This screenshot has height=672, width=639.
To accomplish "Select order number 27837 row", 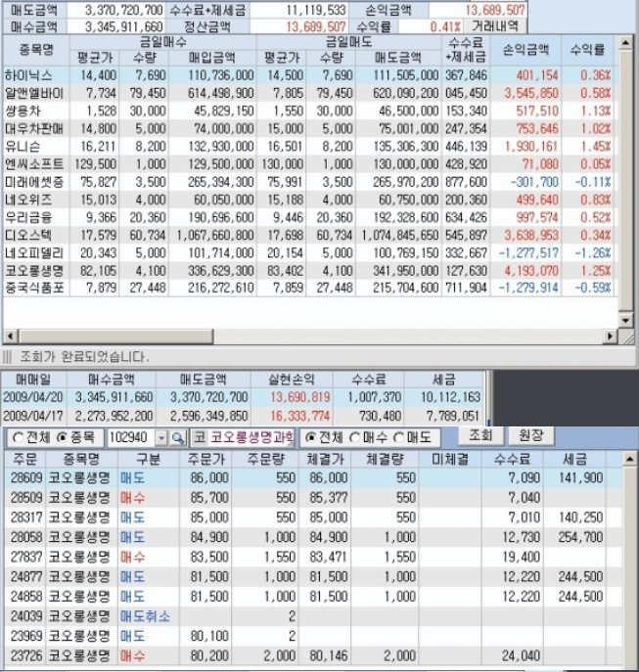I will pyautogui.click(x=313, y=557).
